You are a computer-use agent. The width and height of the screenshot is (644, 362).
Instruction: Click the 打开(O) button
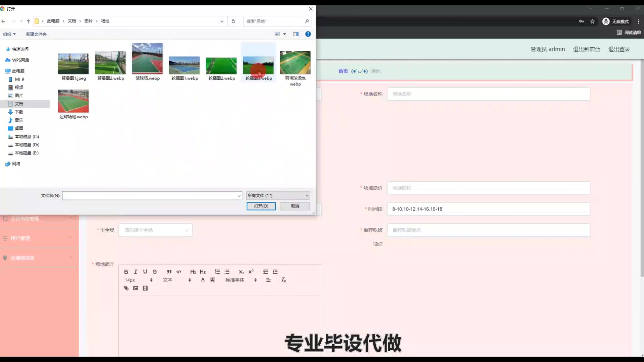(261, 206)
